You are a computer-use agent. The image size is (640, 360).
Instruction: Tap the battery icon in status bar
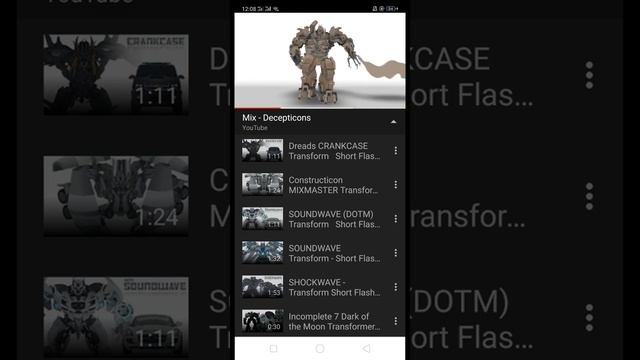[391, 9]
